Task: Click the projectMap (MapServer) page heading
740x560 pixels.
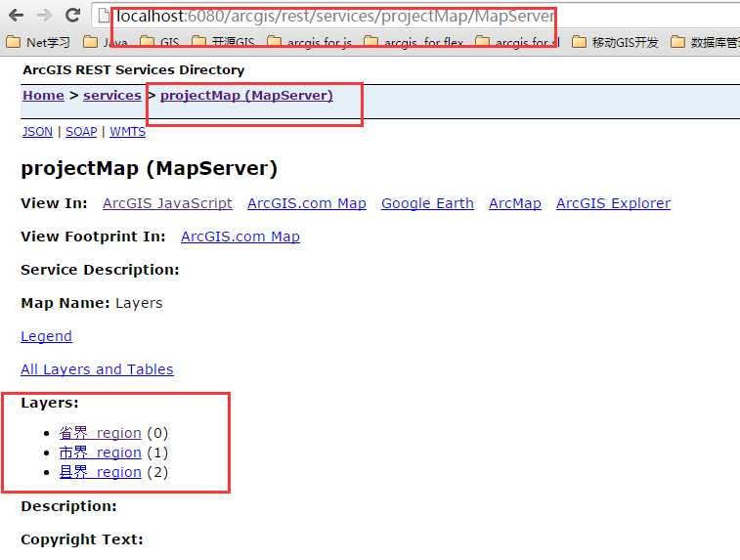Action: [x=150, y=168]
